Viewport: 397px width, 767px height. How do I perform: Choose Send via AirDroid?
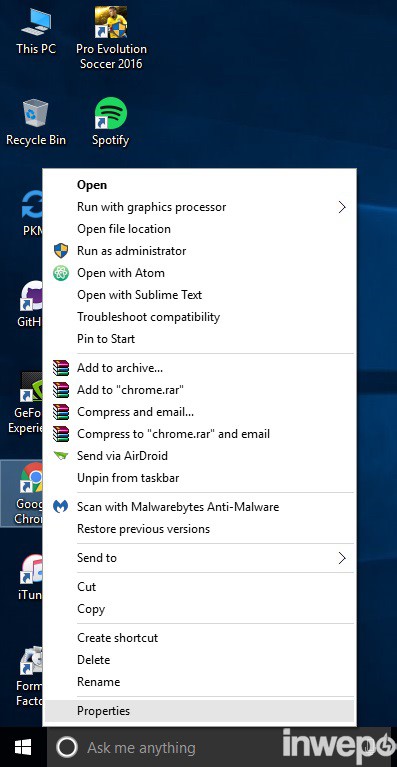(x=199, y=456)
